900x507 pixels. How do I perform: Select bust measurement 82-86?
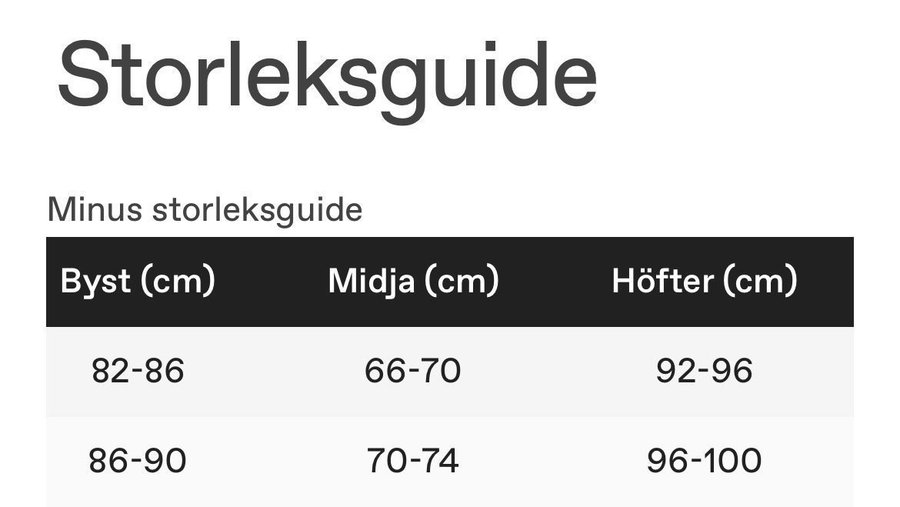tap(138, 371)
